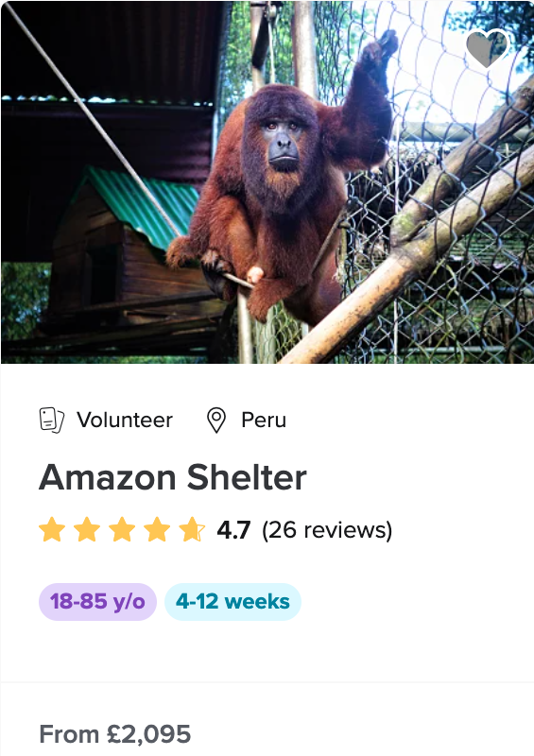Click the location pin icon
This screenshot has height=756, width=534.
point(216,420)
